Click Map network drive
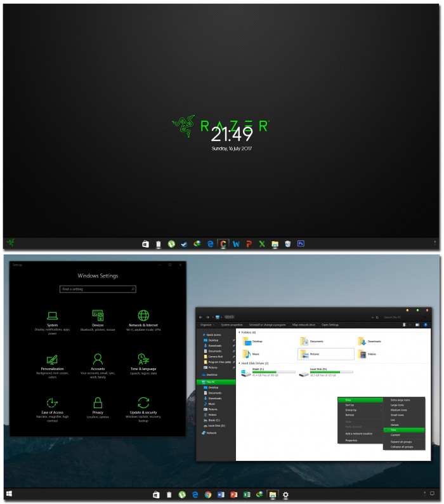Image resolution: width=444 pixels, height=504 pixels. (304, 325)
